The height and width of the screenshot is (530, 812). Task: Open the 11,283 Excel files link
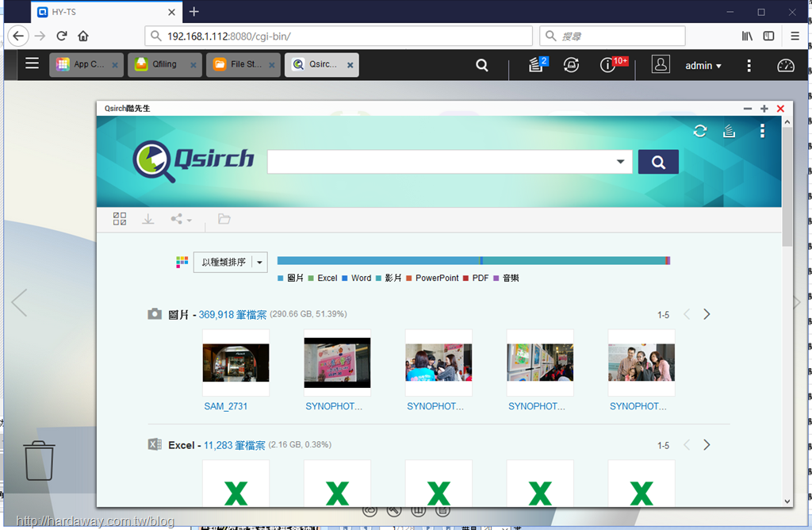[x=234, y=445]
